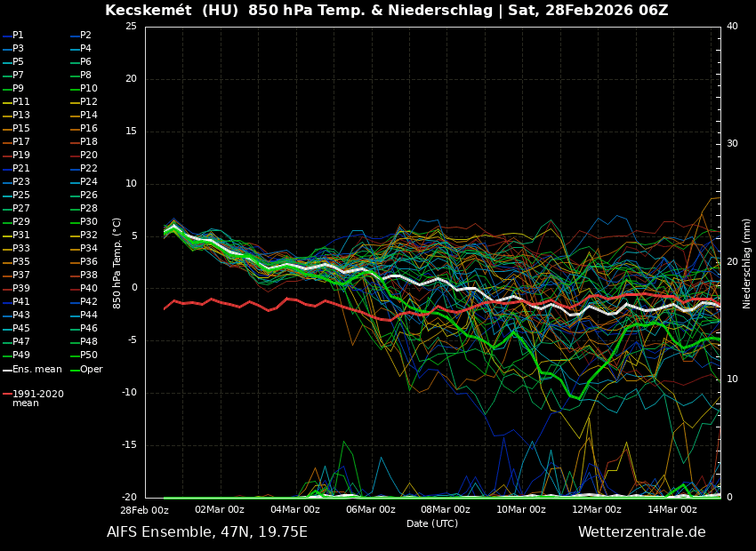Click the 28Feb 00z start date tick
The width and height of the screenshot is (756, 551).
tap(144, 509)
